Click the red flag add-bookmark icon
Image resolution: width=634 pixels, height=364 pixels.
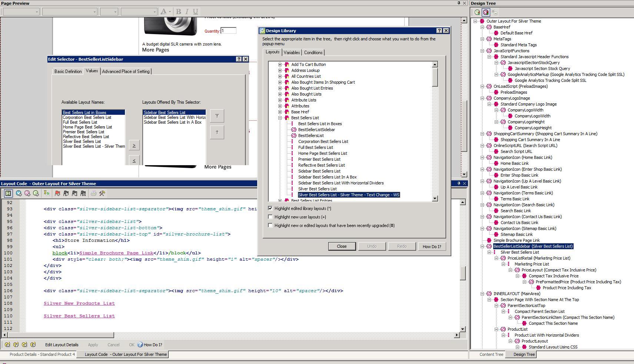57,193
